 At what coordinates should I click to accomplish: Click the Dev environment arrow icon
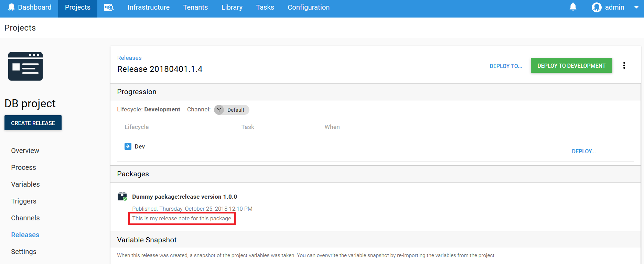(128, 146)
